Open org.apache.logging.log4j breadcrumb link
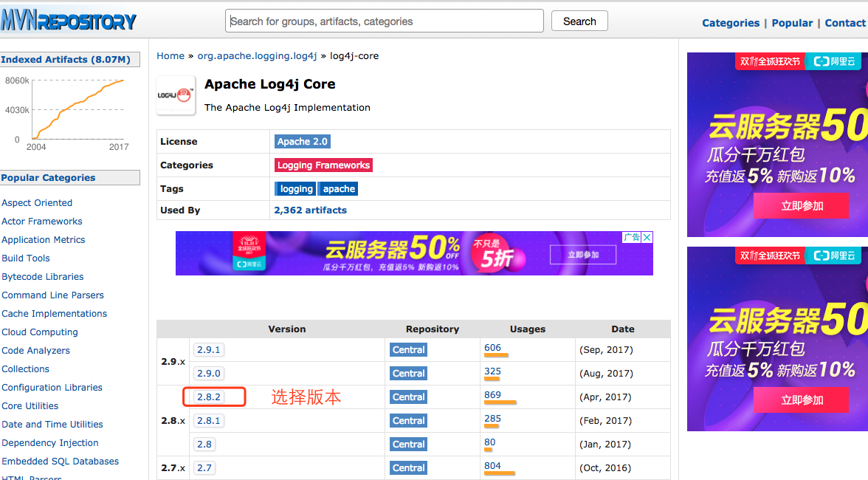This screenshot has width=868, height=480. 257,56
